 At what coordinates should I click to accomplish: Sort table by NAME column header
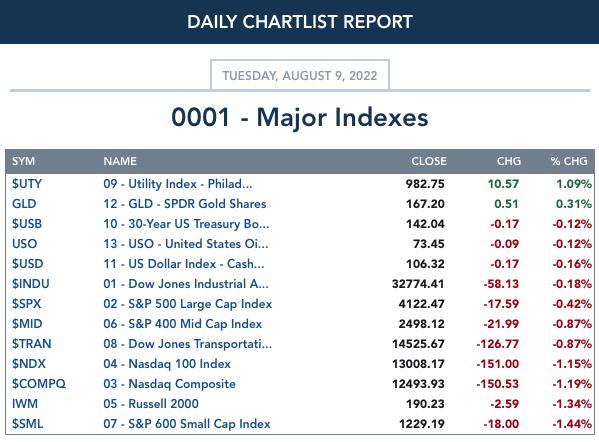point(120,161)
